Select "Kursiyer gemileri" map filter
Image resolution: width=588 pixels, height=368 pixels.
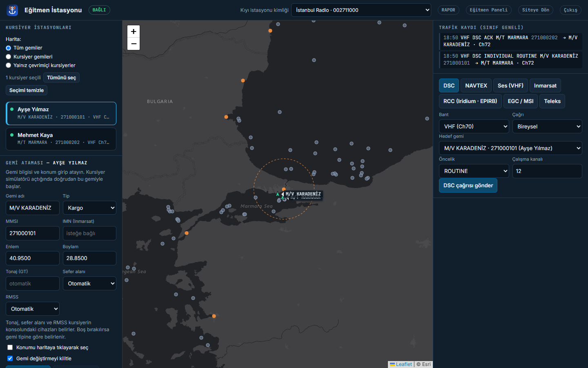click(8, 57)
